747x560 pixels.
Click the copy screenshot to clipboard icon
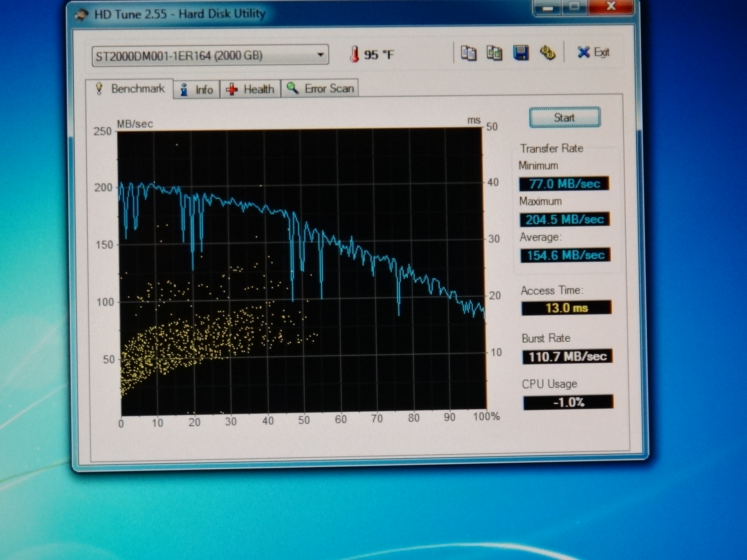pos(495,53)
